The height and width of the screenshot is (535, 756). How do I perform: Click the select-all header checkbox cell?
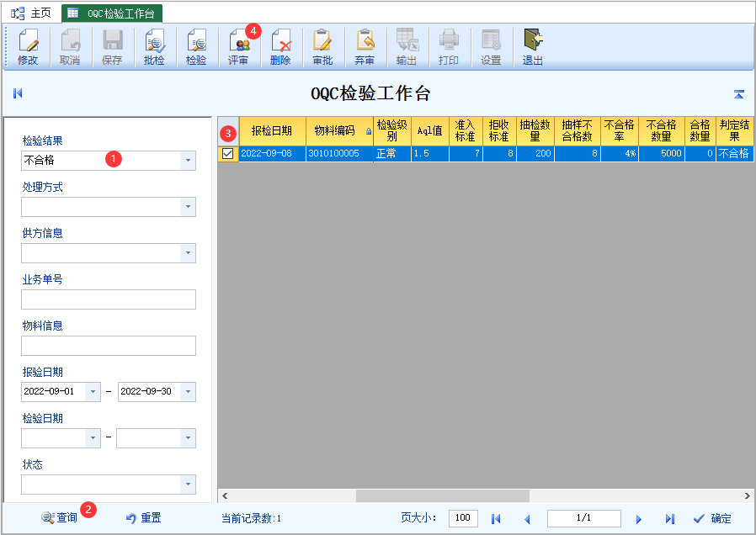228,131
